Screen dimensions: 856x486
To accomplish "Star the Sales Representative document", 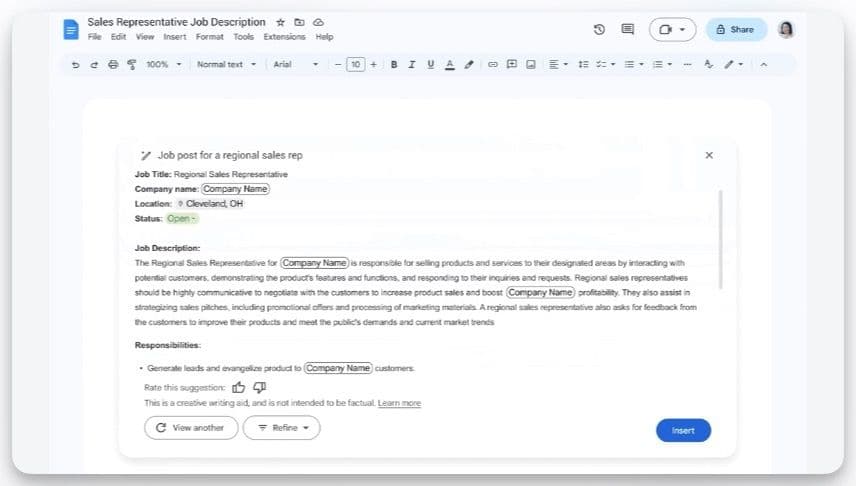I will coord(280,21).
